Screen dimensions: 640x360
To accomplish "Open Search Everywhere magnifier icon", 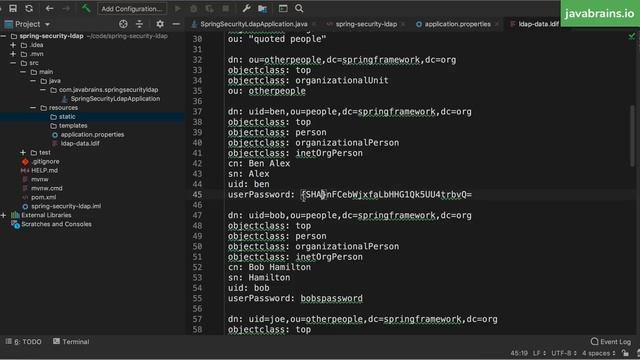I will [x=299, y=9].
